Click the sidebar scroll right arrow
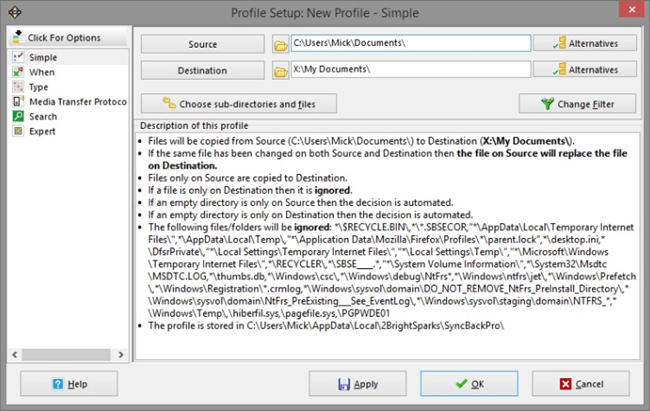Image resolution: width=650 pixels, height=411 pixels. (x=121, y=355)
